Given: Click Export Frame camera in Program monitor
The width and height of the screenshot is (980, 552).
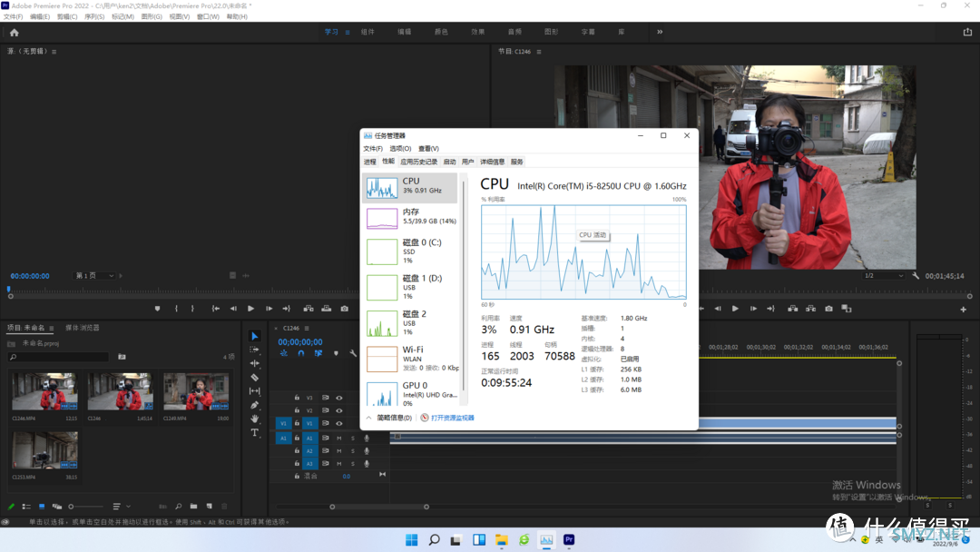Looking at the screenshot, I should (x=828, y=309).
